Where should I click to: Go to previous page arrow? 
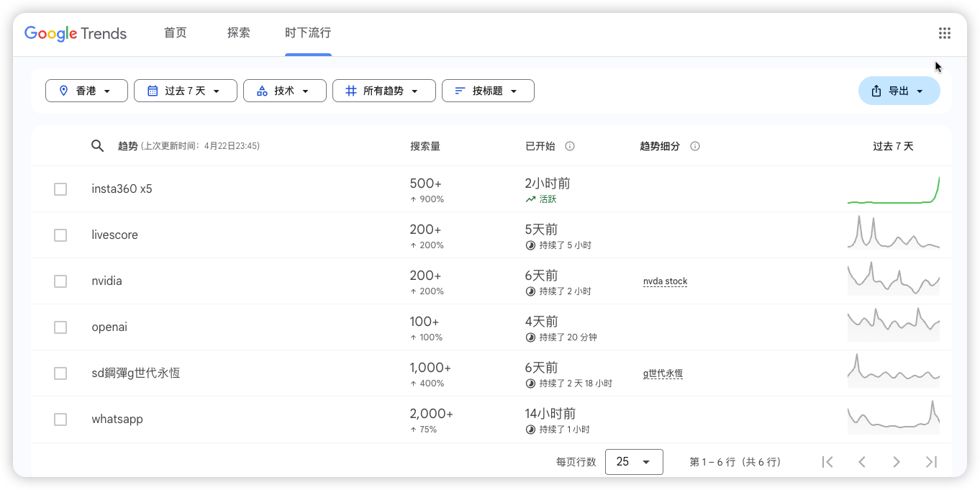point(862,462)
